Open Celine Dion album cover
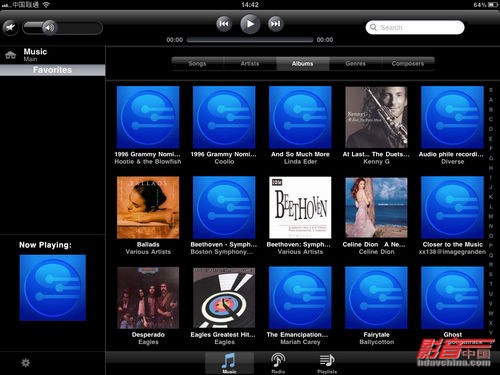The height and width of the screenshot is (375, 500). point(376,207)
